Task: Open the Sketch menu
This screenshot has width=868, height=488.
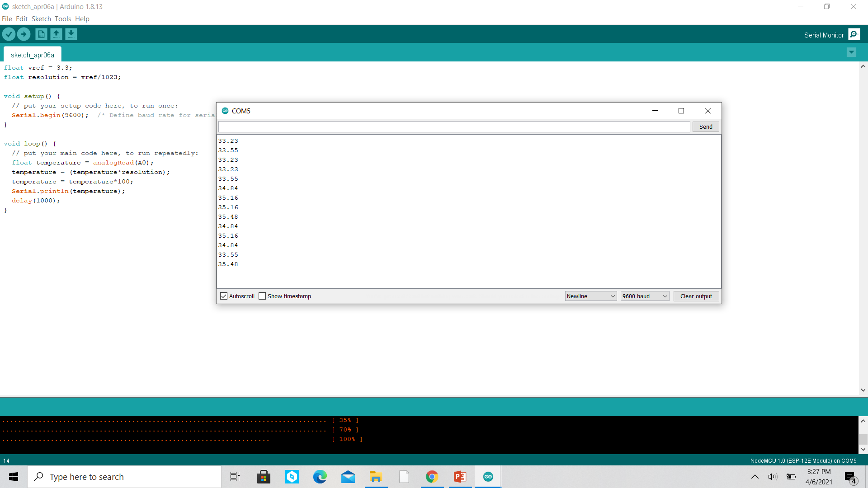Action: click(41, 19)
